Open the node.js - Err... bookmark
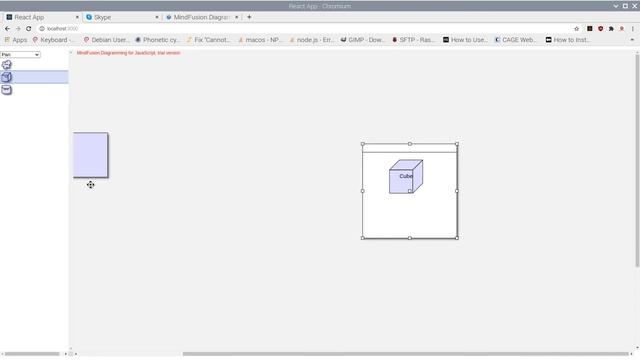Viewport: 640px width, 360px height. (x=311, y=40)
